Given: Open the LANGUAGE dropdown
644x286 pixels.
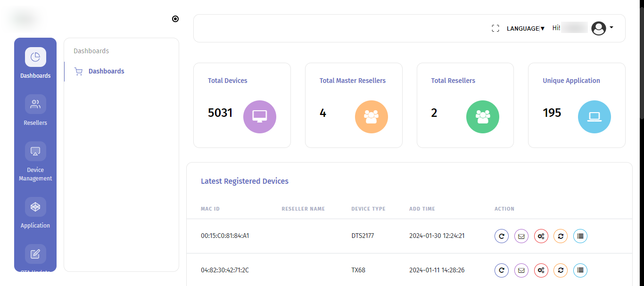Looking at the screenshot, I should pos(525,29).
